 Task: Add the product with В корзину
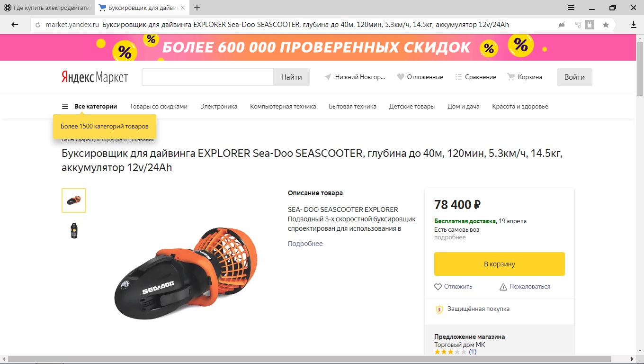click(x=500, y=264)
